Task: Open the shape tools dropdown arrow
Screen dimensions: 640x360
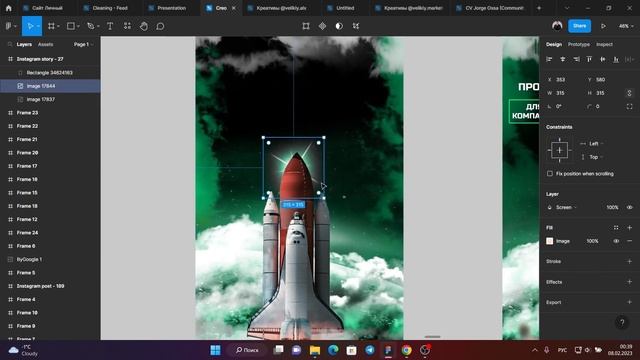Action: point(78,26)
